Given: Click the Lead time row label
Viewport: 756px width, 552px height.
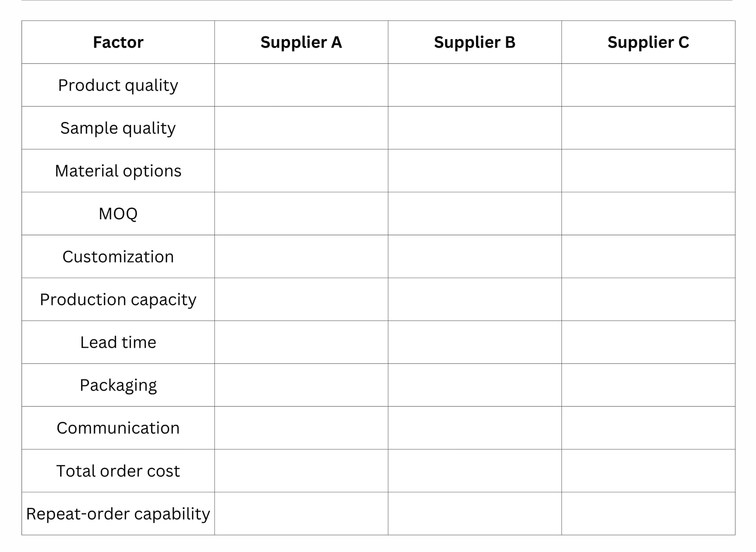Looking at the screenshot, I should (118, 342).
